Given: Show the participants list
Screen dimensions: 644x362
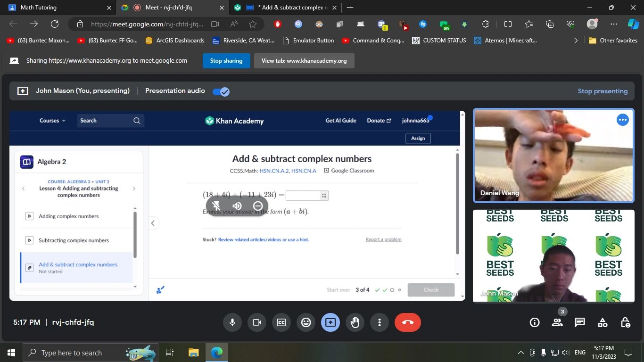Looking at the screenshot, I should 557,322.
